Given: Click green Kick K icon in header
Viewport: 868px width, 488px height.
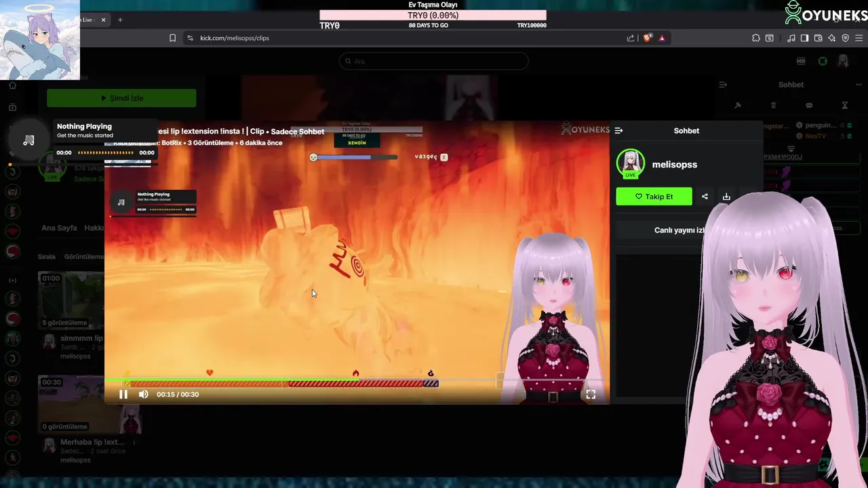Looking at the screenshot, I should (823, 61).
